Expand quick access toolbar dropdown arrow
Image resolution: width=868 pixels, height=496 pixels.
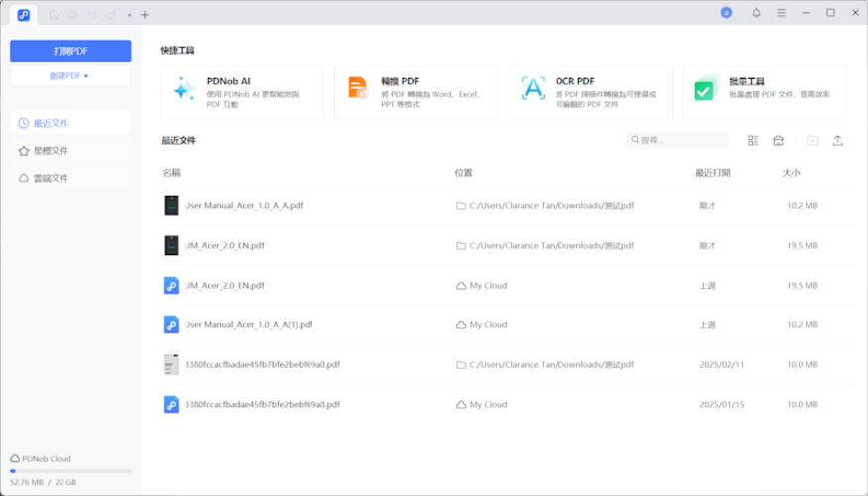point(129,15)
